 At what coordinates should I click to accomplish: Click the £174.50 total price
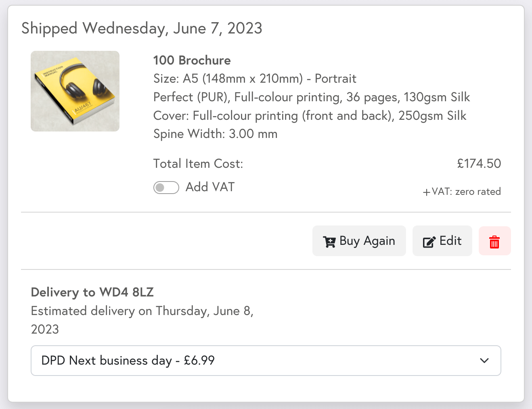point(479,164)
